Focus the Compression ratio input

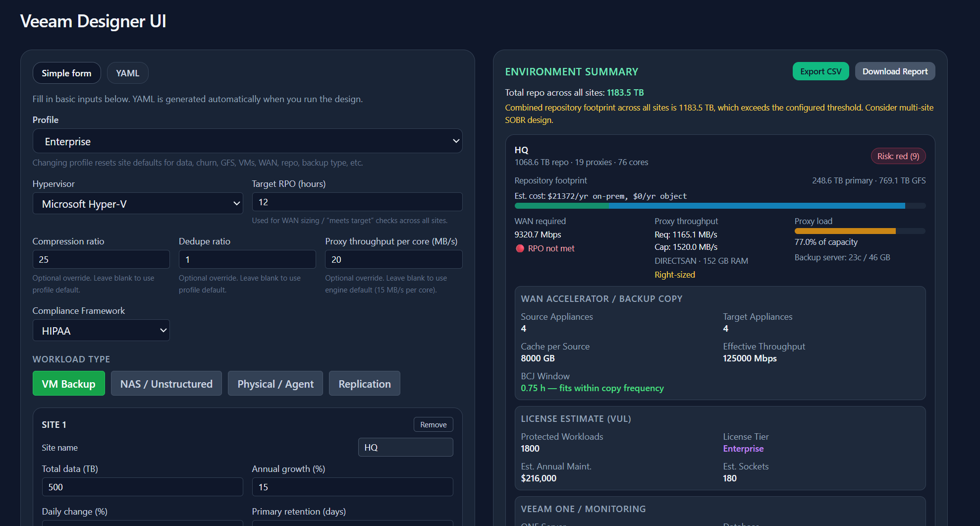coord(101,259)
